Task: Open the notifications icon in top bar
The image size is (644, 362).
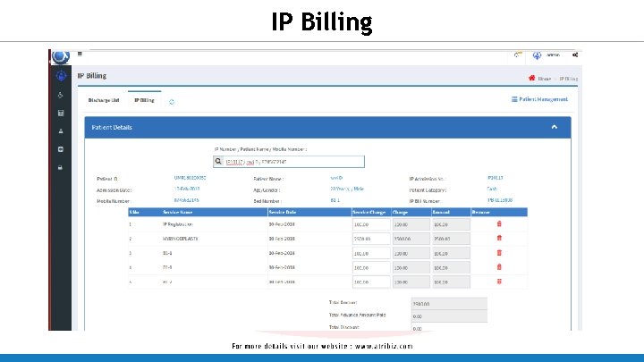Action: [x=518, y=55]
